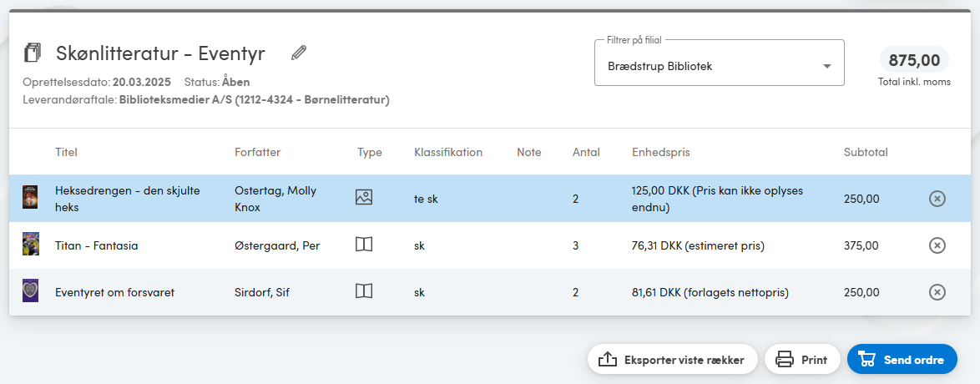This screenshot has height=384, width=980.
Task: Click the dropdown arrow next to Brædstrup Bibliotek
Action: pyautogui.click(x=827, y=66)
